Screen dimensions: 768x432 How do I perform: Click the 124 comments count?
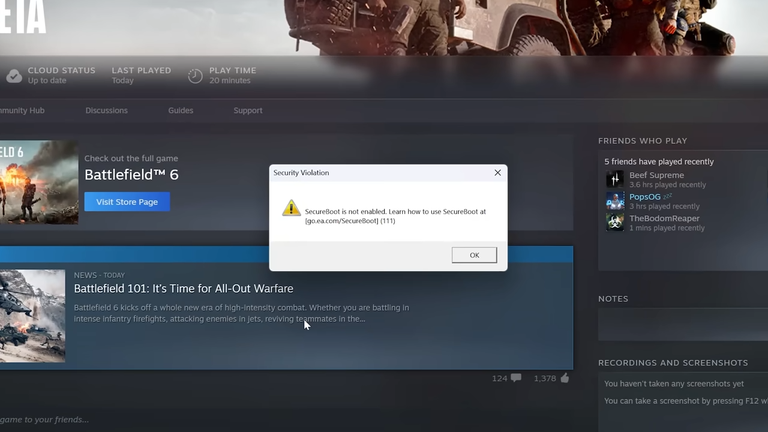pos(500,378)
